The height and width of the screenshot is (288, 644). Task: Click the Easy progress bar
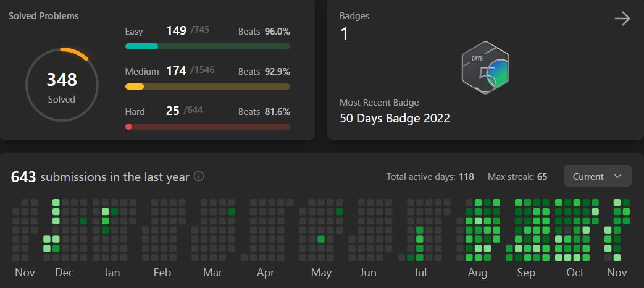[x=207, y=46]
